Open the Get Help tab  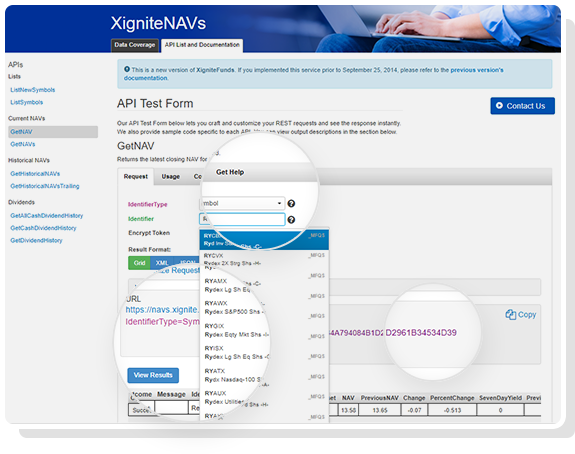230,172
